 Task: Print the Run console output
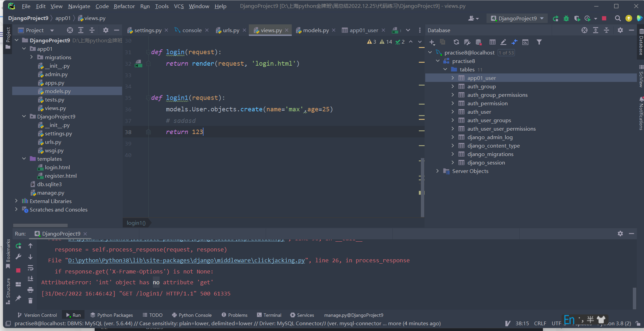[30, 290]
